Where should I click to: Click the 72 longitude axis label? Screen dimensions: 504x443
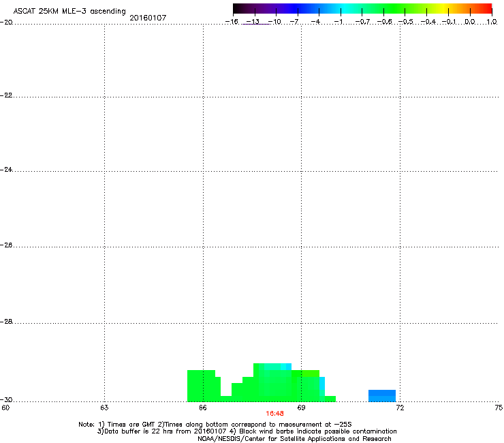coord(400,408)
